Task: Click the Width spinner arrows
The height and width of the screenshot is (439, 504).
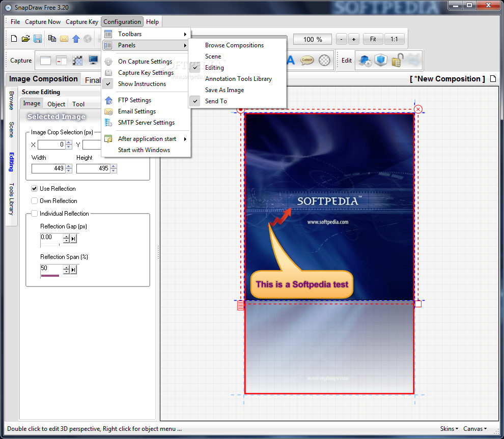Action: click(x=69, y=168)
